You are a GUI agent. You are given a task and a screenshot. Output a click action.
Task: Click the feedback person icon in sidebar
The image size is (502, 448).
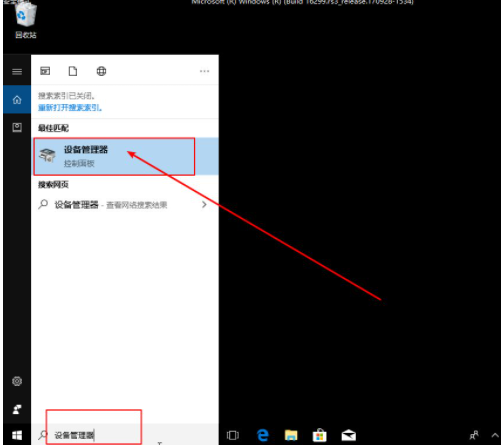click(x=17, y=409)
